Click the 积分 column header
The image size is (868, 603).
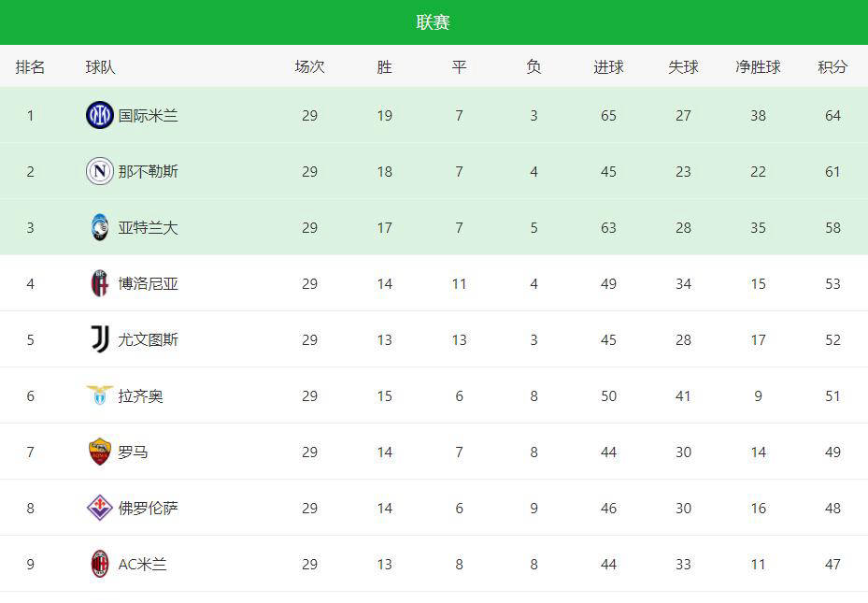[x=832, y=67]
